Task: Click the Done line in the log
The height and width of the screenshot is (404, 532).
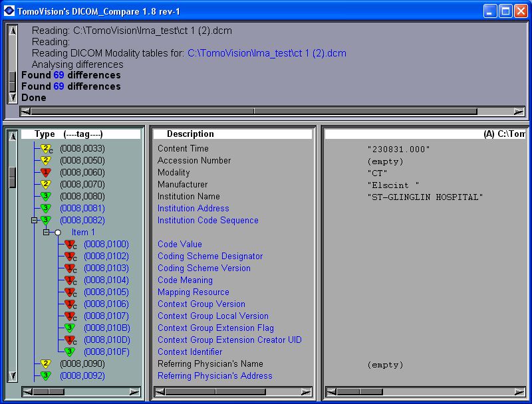Action: tap(34, 98)
